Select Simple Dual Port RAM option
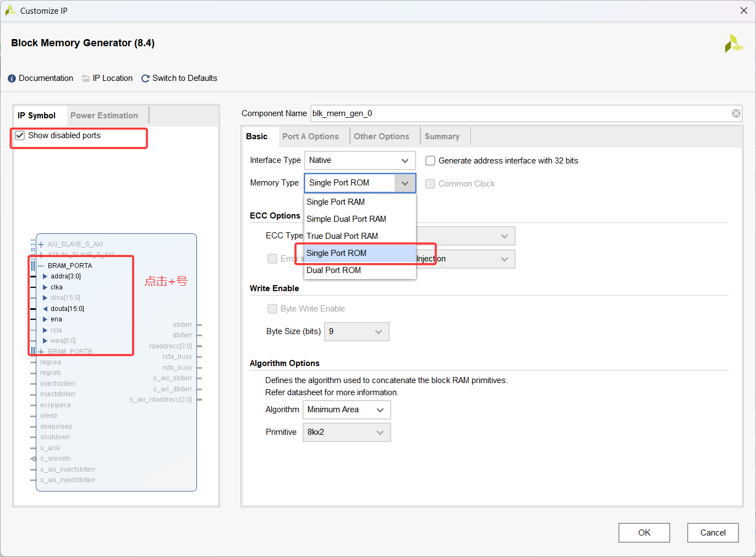This screenshot has width=756, height=557. click(x=360, y=219)
